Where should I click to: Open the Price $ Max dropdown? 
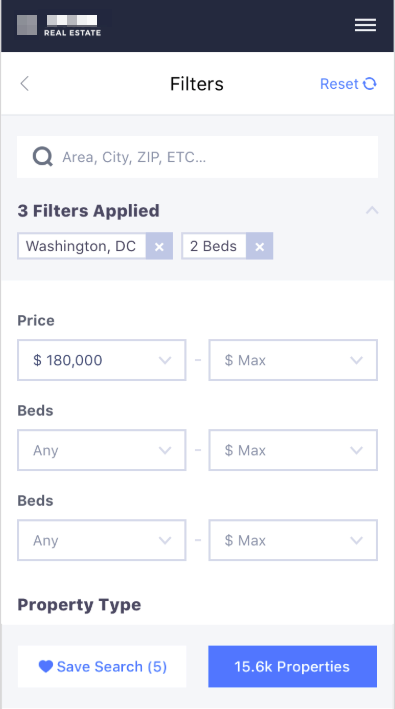(x=293, y=360)
